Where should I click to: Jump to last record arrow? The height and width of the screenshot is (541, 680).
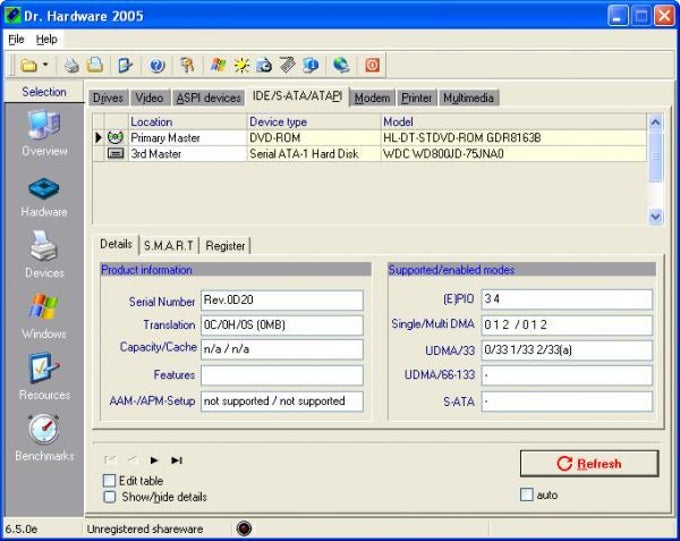point(177,460)
